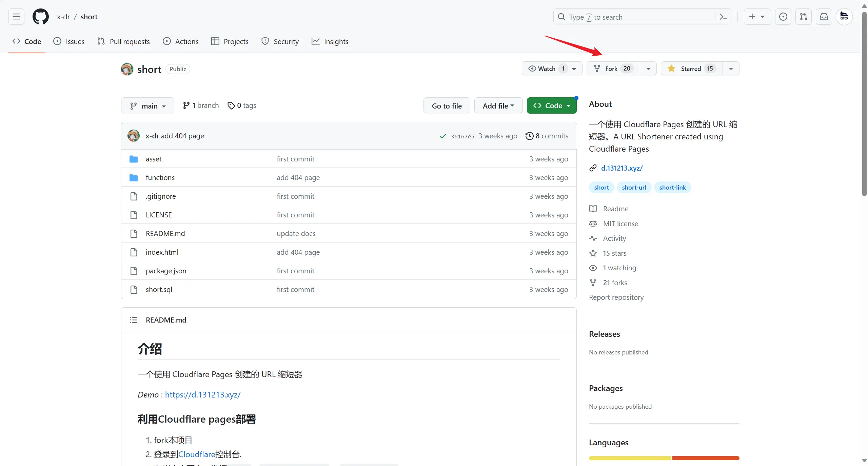Click the commit author avatar of x-dr
Viewport: 868px width, 466px height.
click(x=134, y=136)
